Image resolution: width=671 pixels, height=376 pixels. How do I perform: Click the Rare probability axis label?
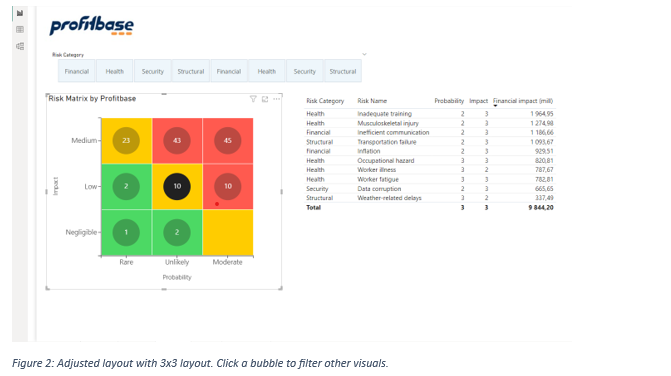pyautogui.click(x=126, y=262)
